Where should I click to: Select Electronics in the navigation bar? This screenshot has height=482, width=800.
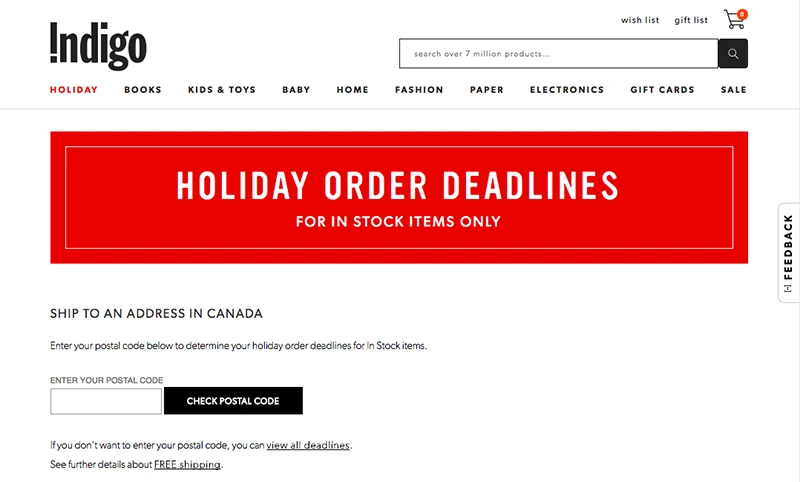[x=567, y=90]
